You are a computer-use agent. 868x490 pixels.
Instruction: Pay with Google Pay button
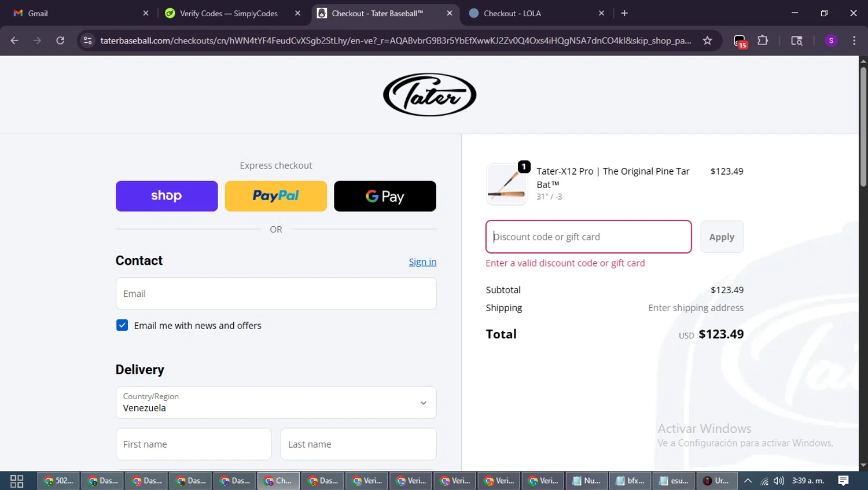385,196
